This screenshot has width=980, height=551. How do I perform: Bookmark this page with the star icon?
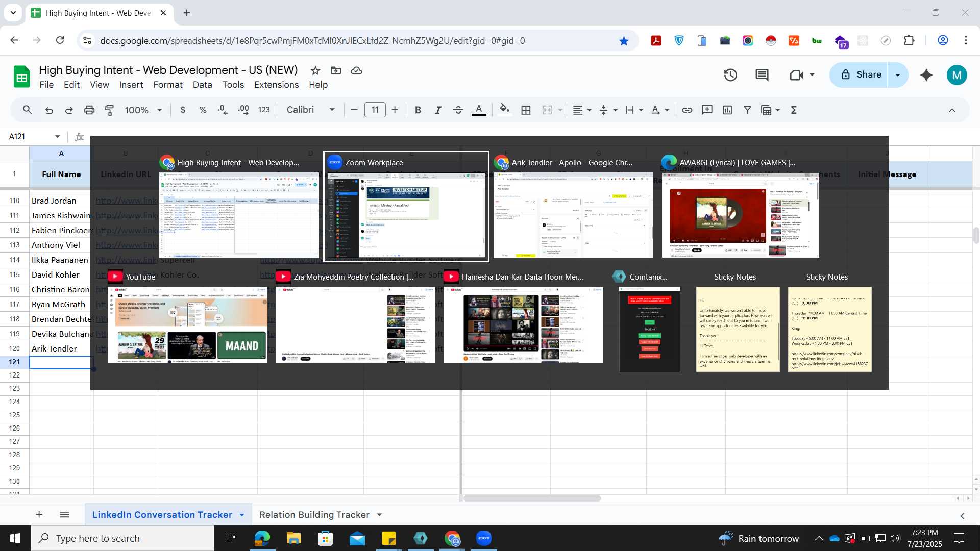point(624,41)
